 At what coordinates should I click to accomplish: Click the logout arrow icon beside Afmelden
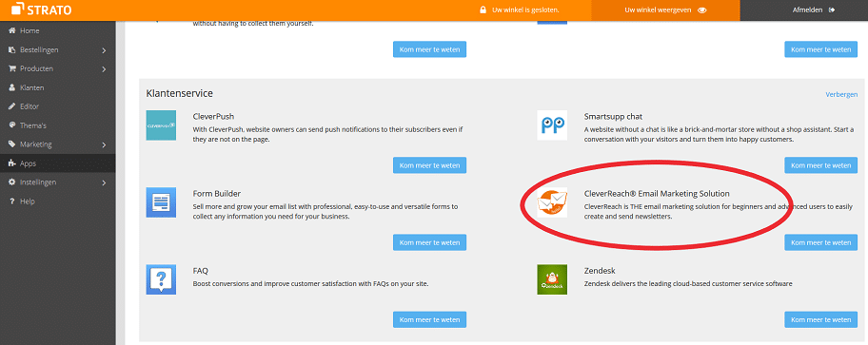832,10
